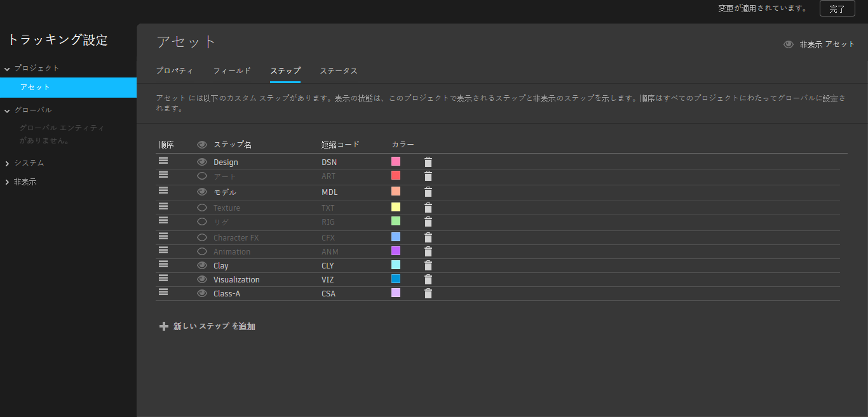Click trash icon on the Clay row
868x417 pixels.
[428, 265]
